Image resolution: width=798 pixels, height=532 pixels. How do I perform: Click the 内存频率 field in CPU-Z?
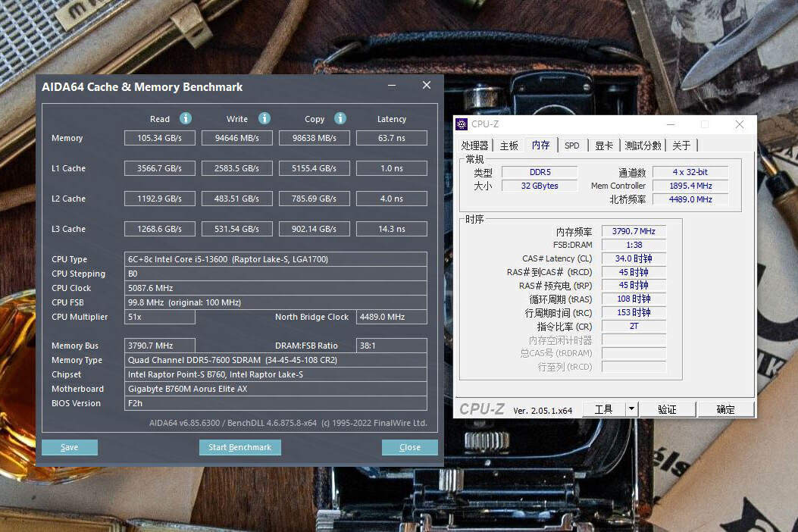[634, 231]
